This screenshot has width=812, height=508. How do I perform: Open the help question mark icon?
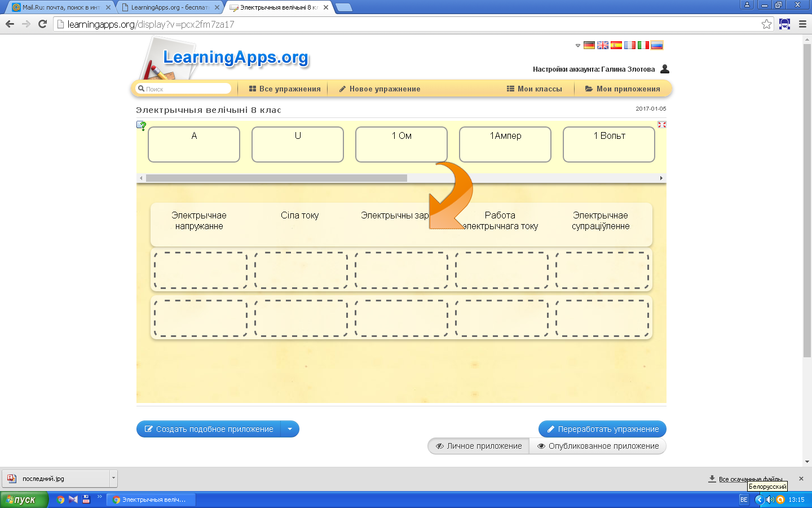pos(142,125)
